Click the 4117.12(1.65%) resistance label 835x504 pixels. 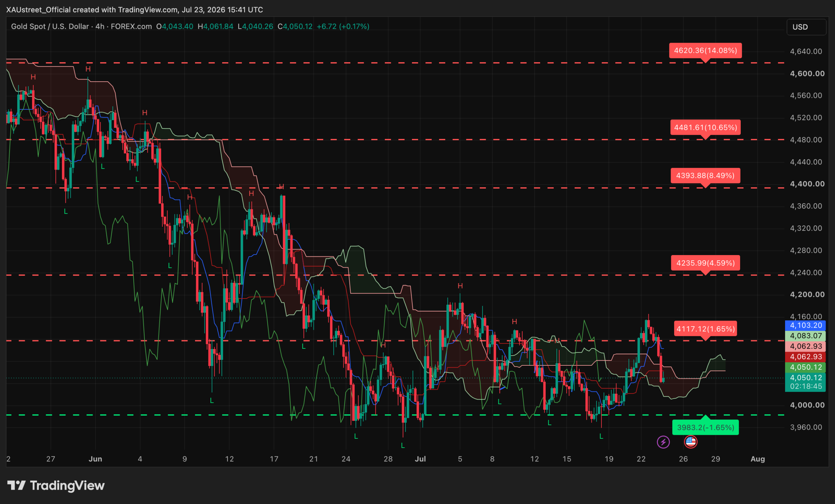[705, 329]
